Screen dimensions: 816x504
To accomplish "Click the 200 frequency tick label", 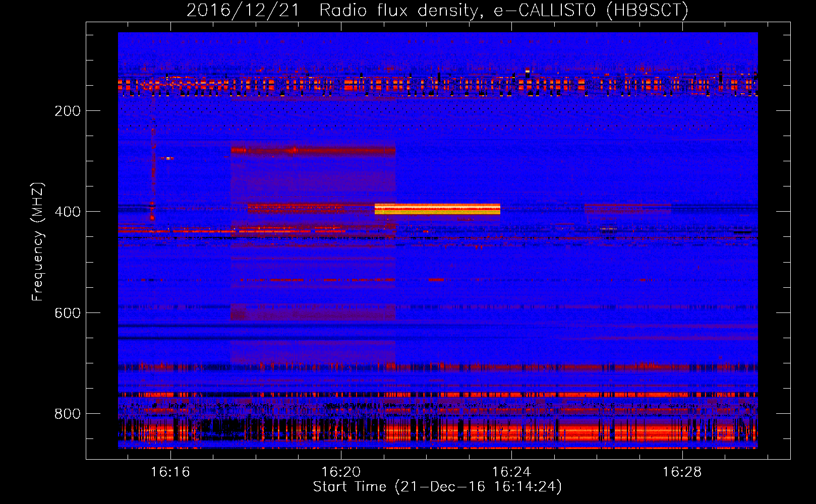I will coord(68,111).
